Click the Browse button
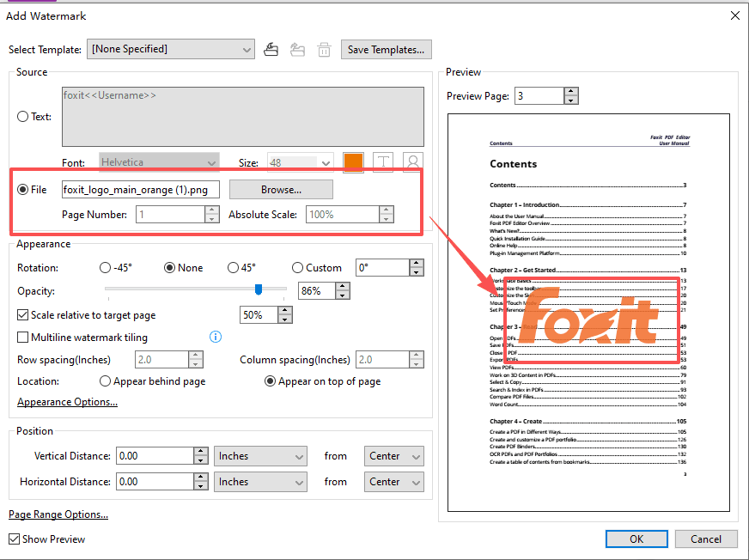The height and width of the screenshot is (560, 749). 281,190
